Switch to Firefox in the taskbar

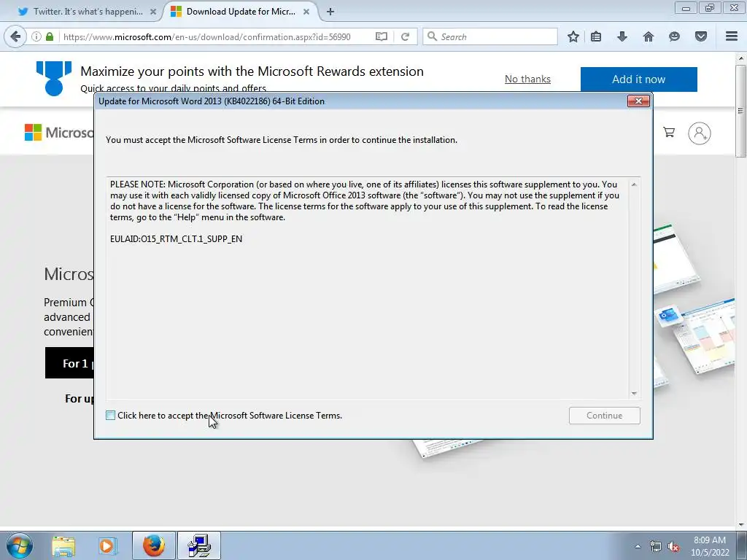153,545
